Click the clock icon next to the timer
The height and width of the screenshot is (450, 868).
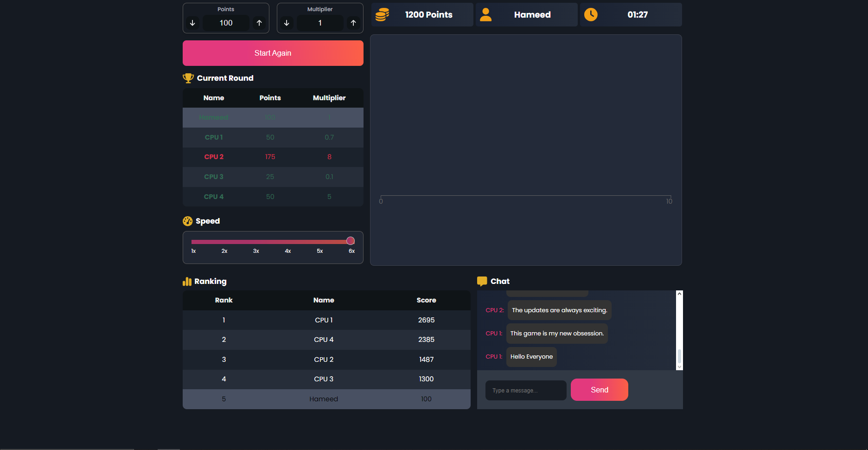[x=590, y=14]
